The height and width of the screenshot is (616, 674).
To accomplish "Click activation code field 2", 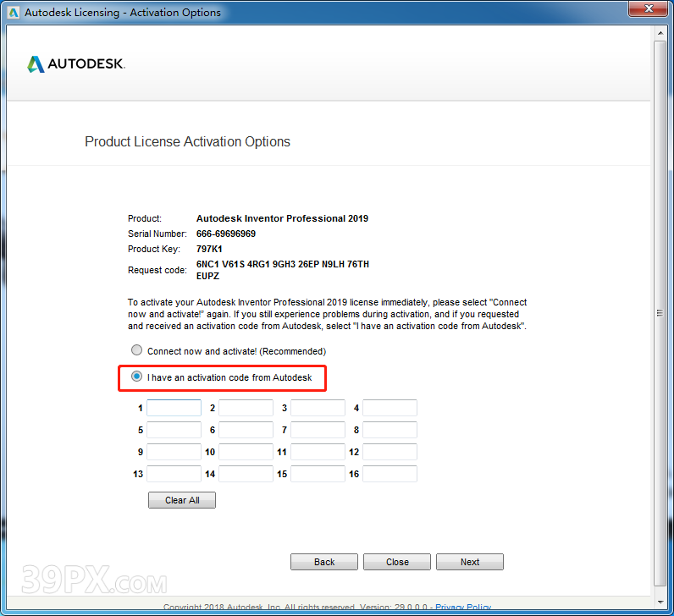I will click(x=246, y=408).
